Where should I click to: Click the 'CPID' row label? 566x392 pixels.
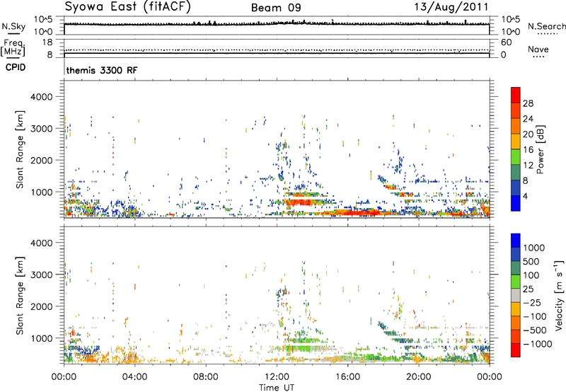pyautogui.click(x=16, y=67)
